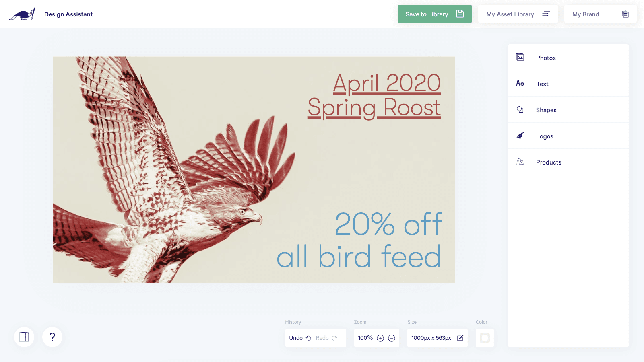Select the April 2020 Spring Roost heading
The width and height of the screenshot is (644, 362).
click(375, 96)
